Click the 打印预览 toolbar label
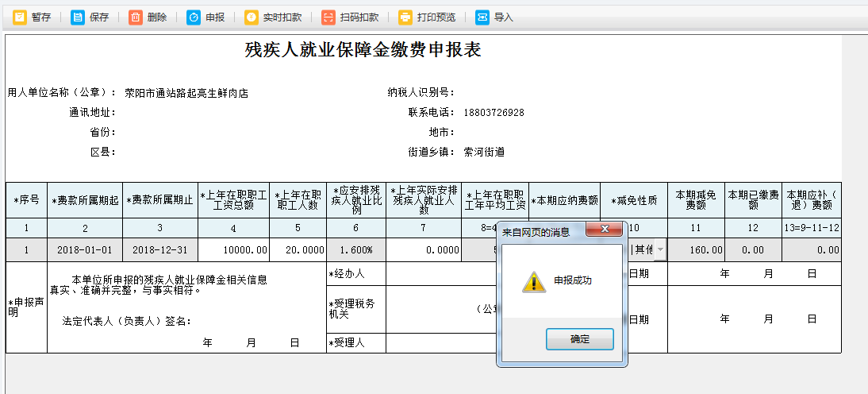The height and width of the screenshot is (394, 868). click(x=436, y=17)
